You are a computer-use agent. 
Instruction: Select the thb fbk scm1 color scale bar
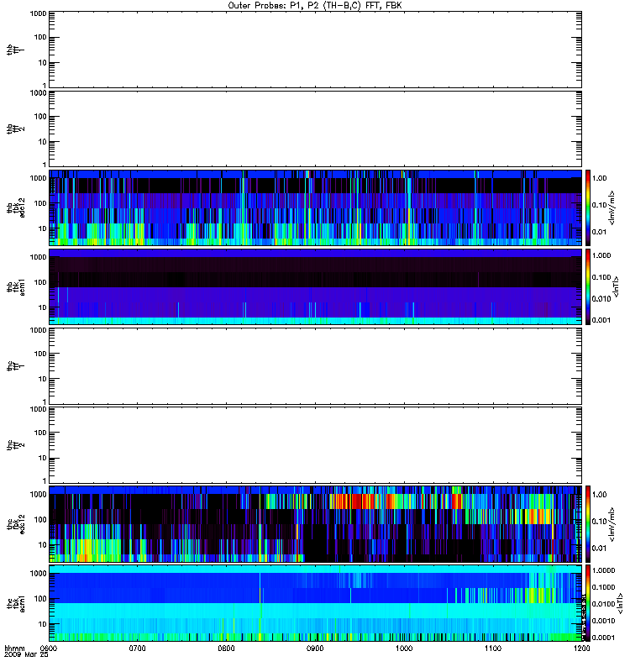pyautogui.click(x=588, y=286)
